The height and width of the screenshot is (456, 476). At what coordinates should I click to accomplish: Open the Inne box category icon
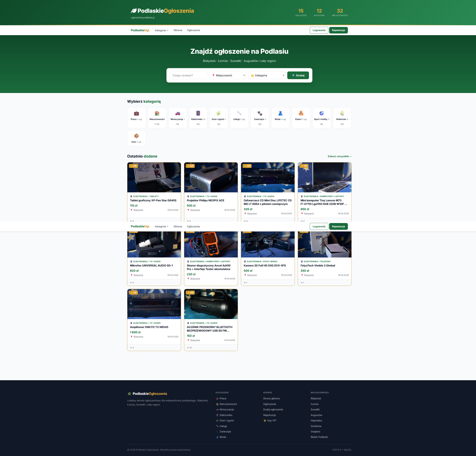click(x=137, y=136)
